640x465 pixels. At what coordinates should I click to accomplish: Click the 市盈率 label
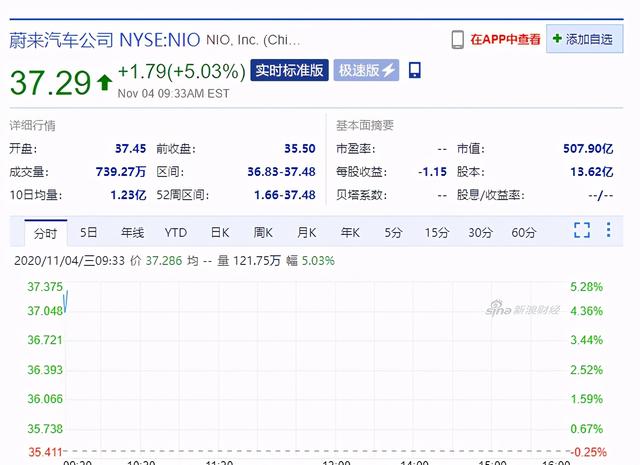pyautogui.click(x=356, y=149)
